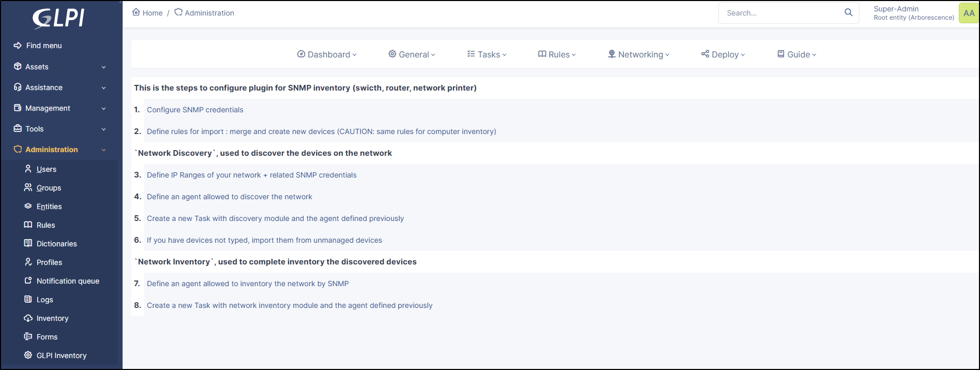Select Logs from the sidebar
Screen dimensions: 980x370
[44, 300]
